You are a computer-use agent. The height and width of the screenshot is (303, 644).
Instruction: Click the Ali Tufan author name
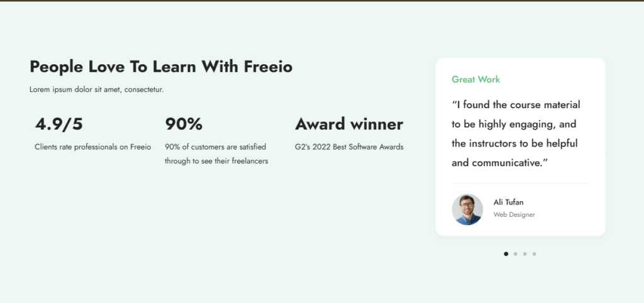tap(508, 202)
